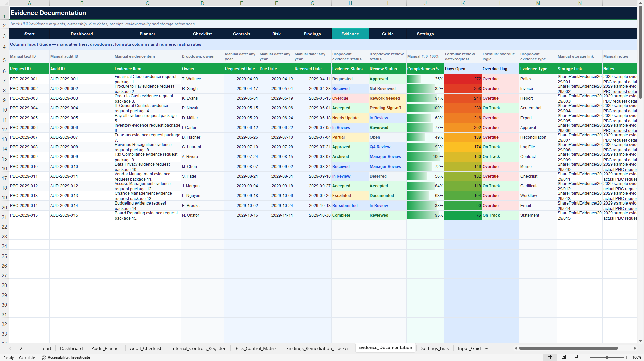Select owner cell D. Müller
Viewport: 644px width, 361px height.
pos(202,118)
